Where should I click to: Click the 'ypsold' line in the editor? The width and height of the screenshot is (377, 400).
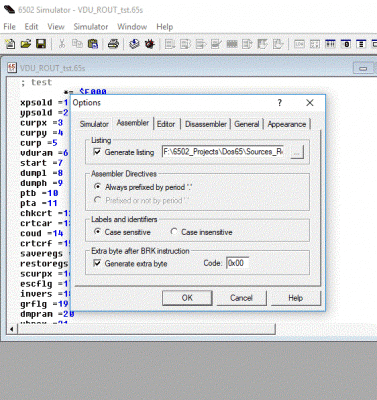44,113
